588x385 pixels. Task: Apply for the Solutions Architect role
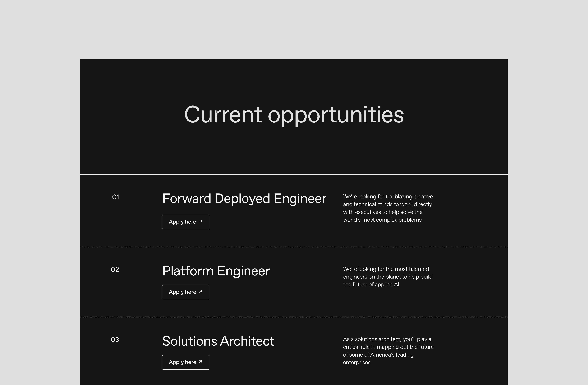185,362
